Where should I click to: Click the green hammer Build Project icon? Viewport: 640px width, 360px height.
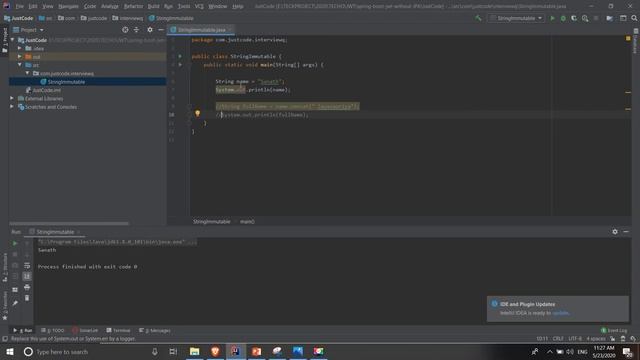pos(478,18)
